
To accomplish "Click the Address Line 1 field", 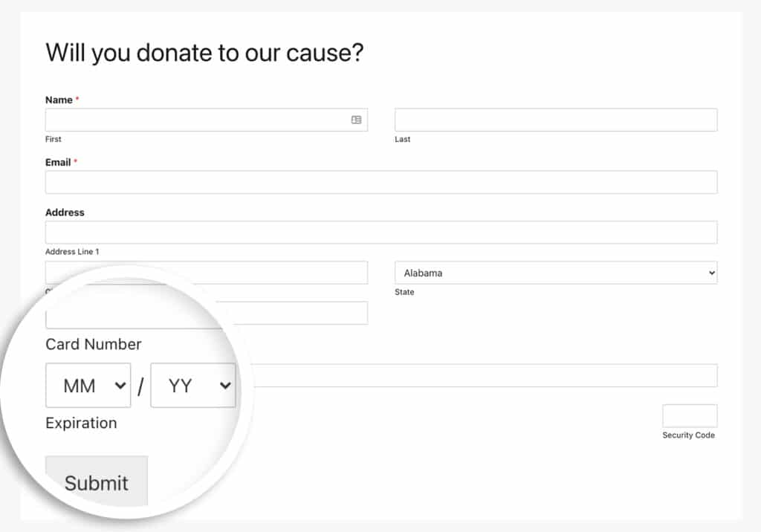I will pos(381,232).
